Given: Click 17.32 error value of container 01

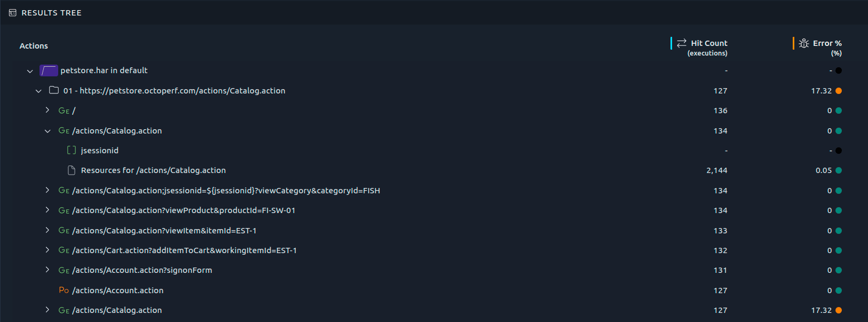Looking at the screenshot, I should 822,91.
